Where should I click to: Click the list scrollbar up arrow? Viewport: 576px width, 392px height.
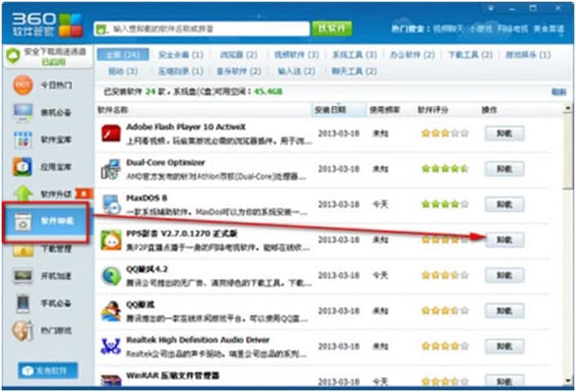[x=569, y=109]
